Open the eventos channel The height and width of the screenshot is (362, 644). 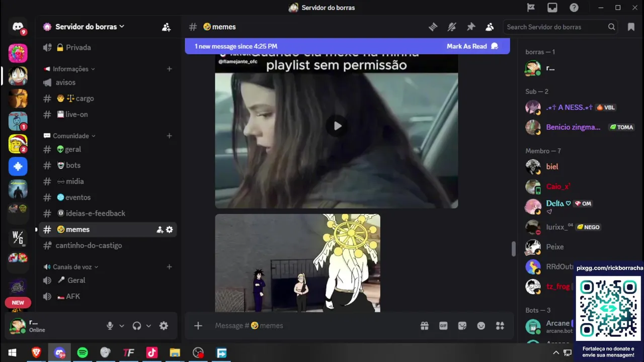[x=108, y=198]
